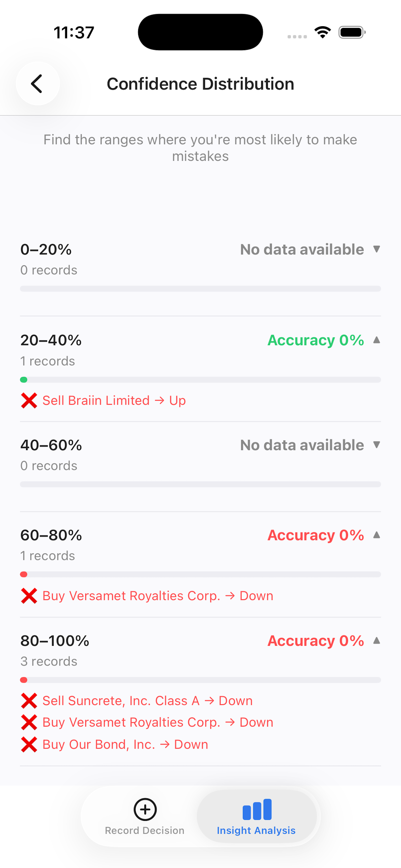This screenshot has width=401, height=868.
Task: Tap the battery status icon
Action: pos(352,32)
